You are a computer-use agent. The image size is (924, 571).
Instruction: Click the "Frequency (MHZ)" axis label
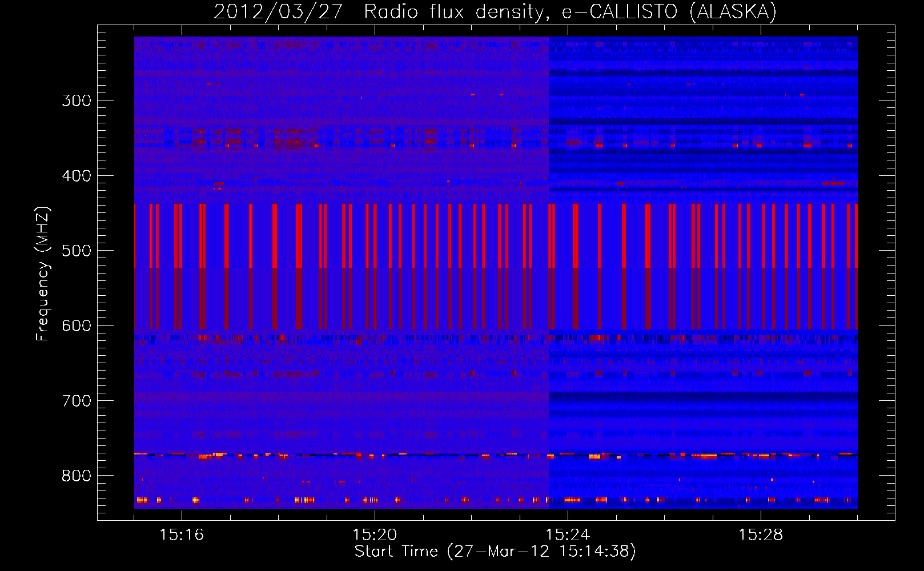pos(43,274)
